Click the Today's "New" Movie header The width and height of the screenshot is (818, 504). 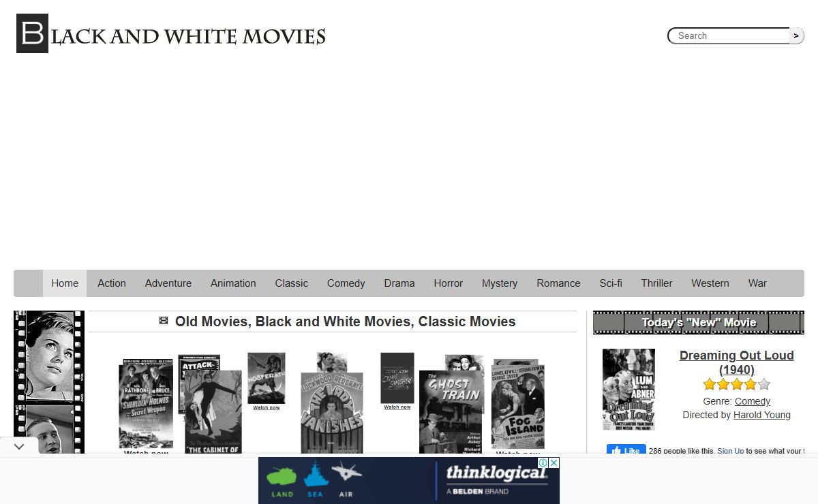pos(699,323)
